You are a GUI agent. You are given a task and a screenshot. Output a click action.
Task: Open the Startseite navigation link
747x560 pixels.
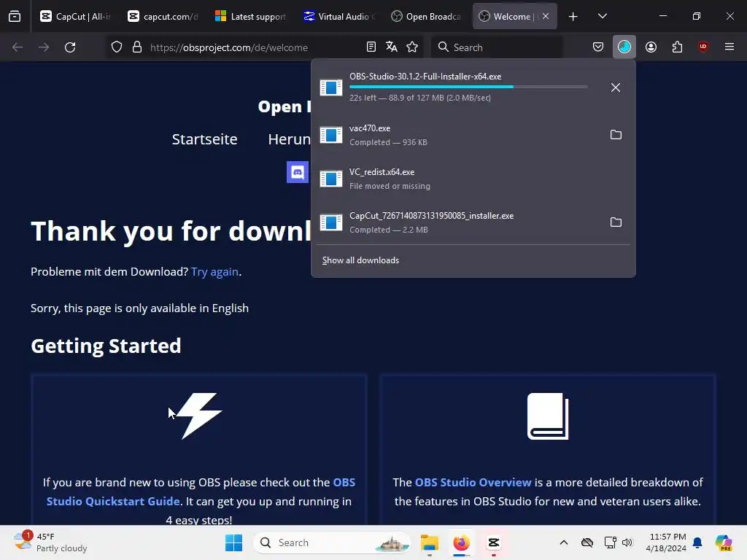[x=204, y=139]
